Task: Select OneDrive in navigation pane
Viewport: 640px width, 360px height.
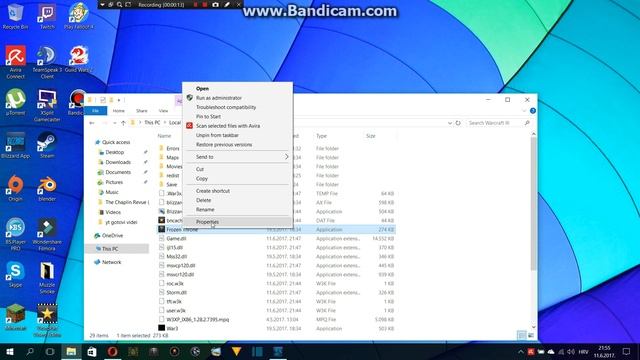Action: pos(112,236)
